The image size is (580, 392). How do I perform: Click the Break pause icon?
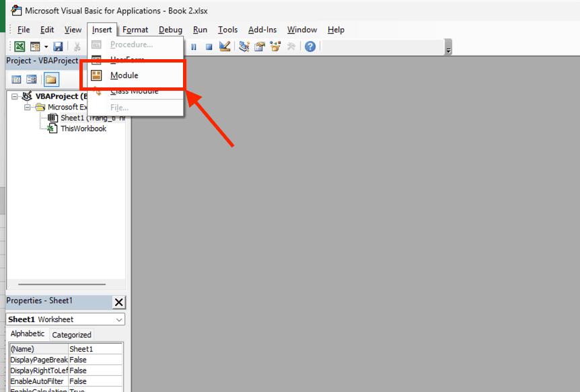point(194,47)
